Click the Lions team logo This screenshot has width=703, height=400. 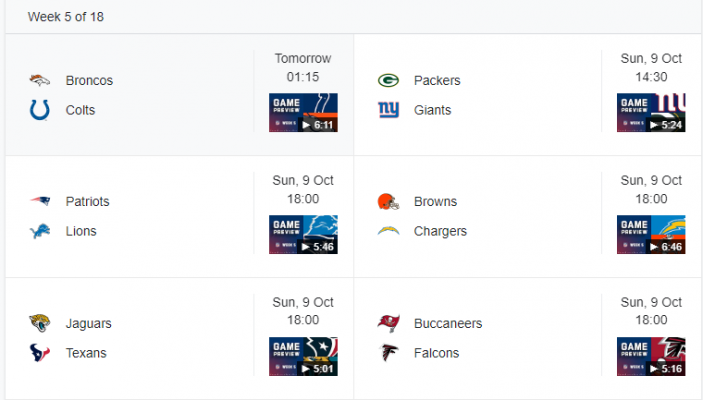click(39, 231)
